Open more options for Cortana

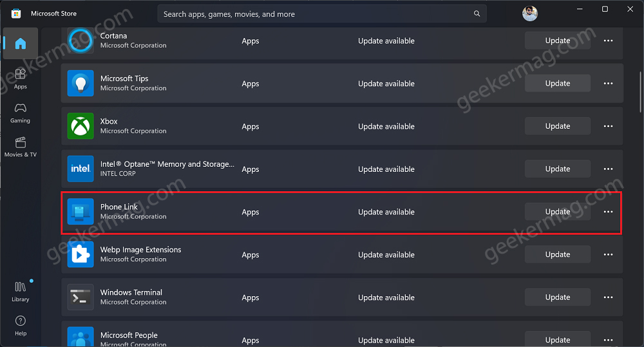click(x=609, y=41)
